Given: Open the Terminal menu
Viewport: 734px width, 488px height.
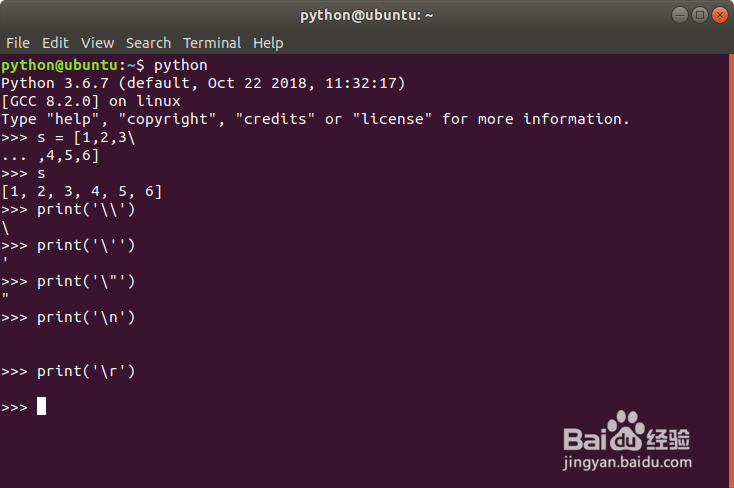Looking at the screenshot, I should click(x=211, y=43).
